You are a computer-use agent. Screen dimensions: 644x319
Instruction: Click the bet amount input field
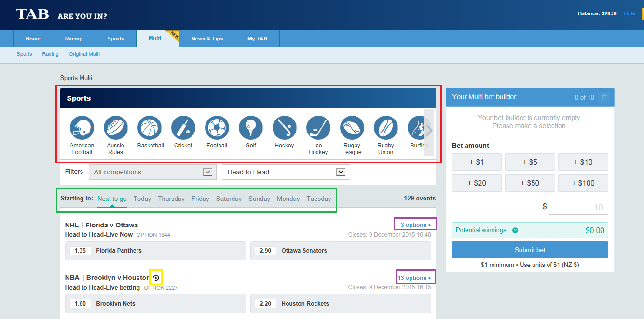click(x=578, y=207)
